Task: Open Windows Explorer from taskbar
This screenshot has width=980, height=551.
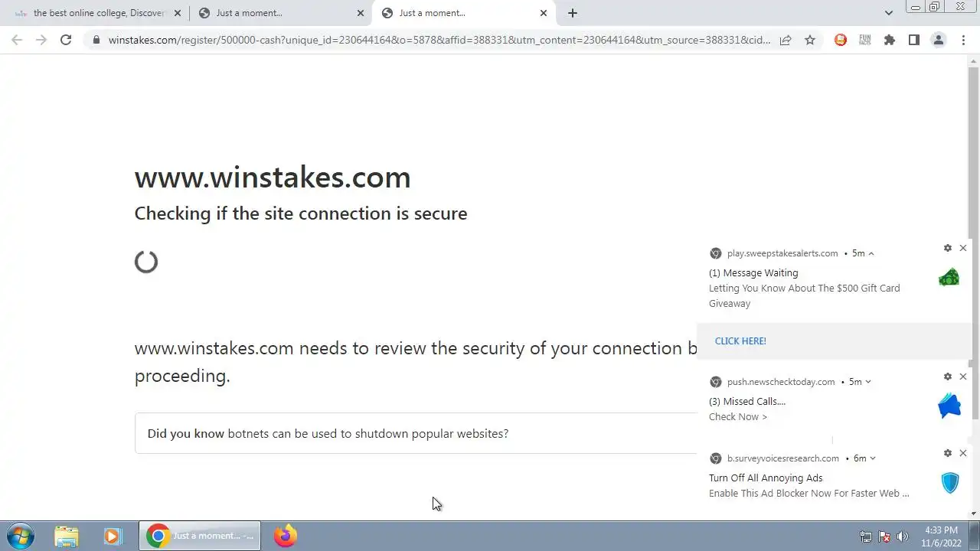Action: [67, 536]
